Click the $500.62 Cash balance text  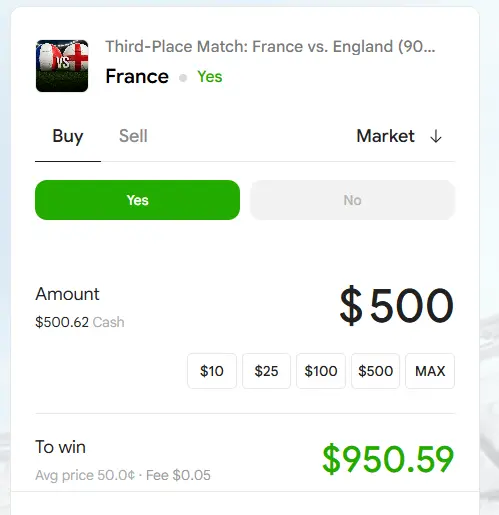80,322
